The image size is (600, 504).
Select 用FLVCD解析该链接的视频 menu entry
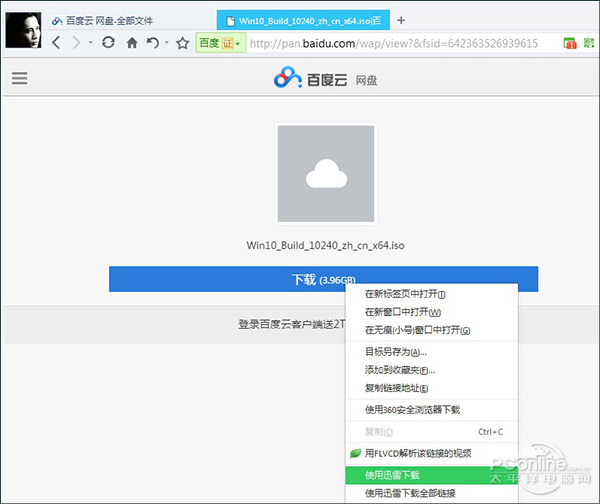432,453
